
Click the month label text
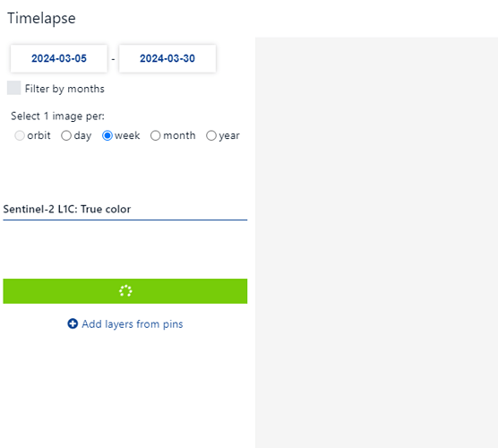pyautogui.click(x=179, y=135)
